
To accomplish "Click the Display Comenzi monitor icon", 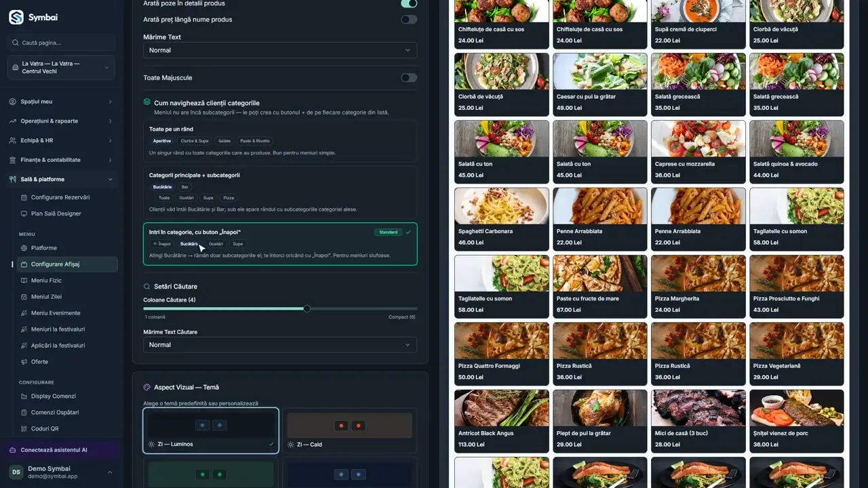I will pyautogui.click(x=24, y=396).
